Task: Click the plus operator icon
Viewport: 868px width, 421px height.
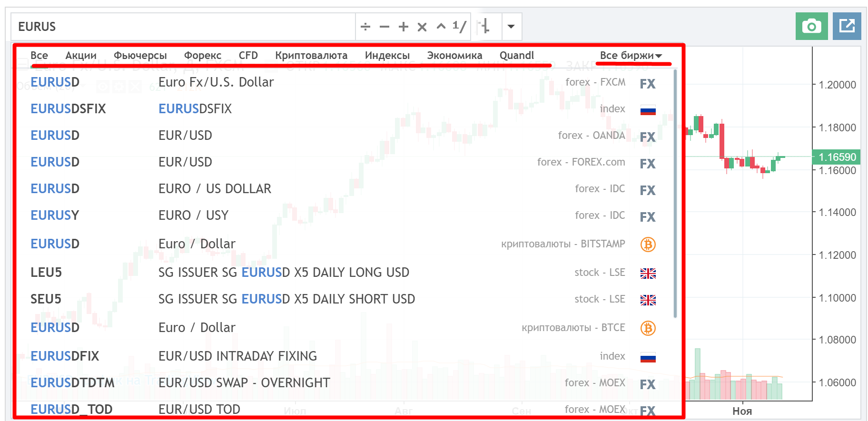Action: point(404,27)
